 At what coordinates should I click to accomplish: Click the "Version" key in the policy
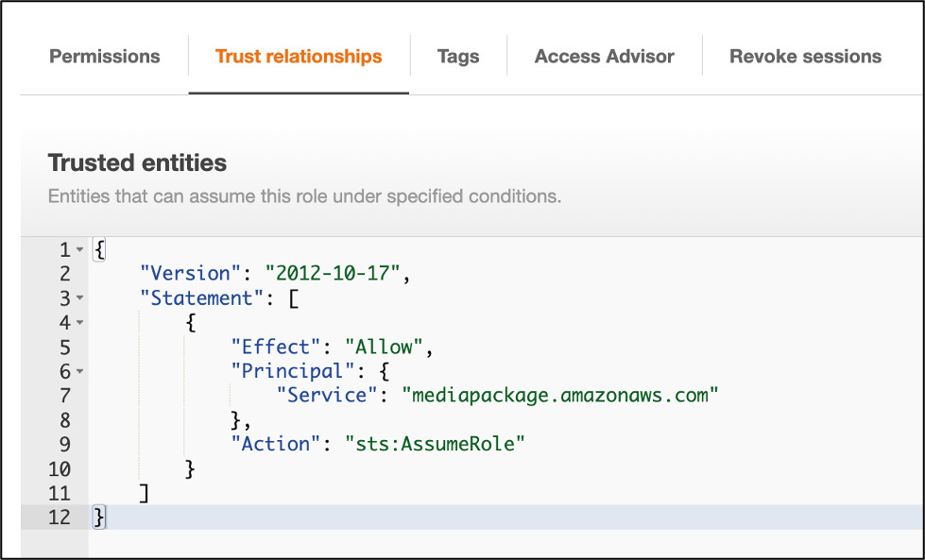point(185,274)
